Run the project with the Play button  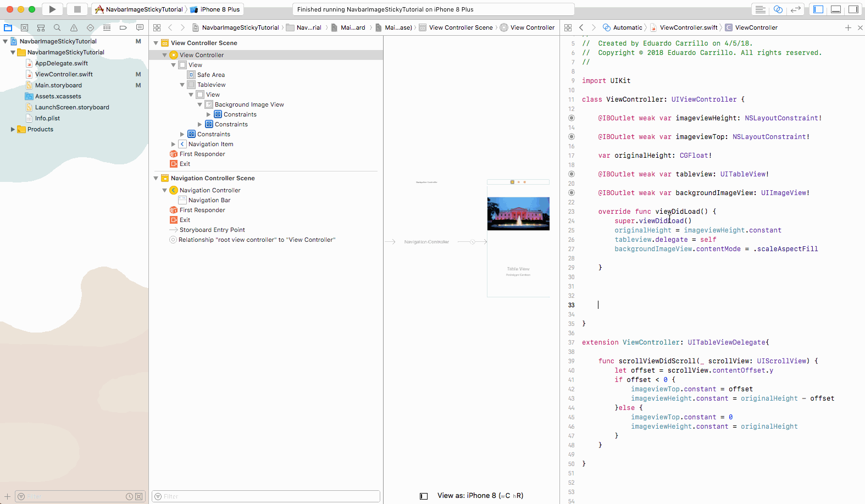coord(52,9)
